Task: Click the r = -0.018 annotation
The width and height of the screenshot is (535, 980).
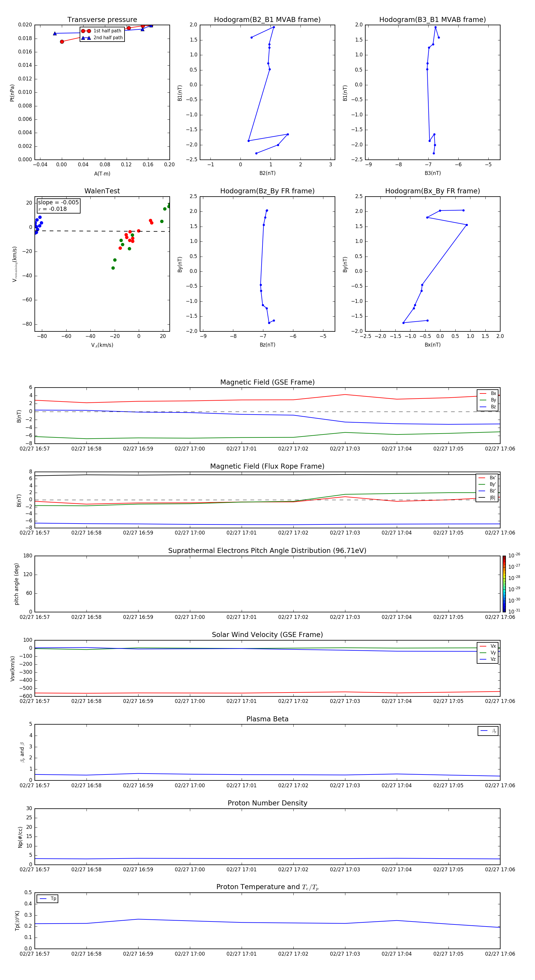Action: 53,209
